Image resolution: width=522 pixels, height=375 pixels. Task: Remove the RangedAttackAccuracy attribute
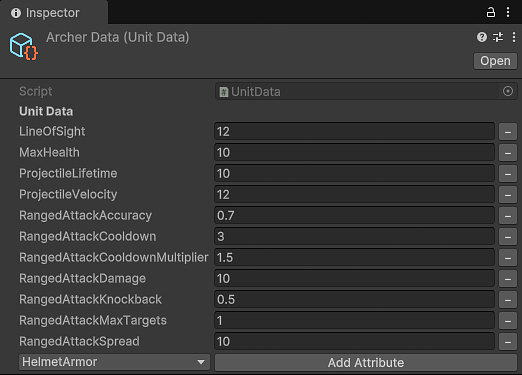pyautogui.click(x=508, y=216)
